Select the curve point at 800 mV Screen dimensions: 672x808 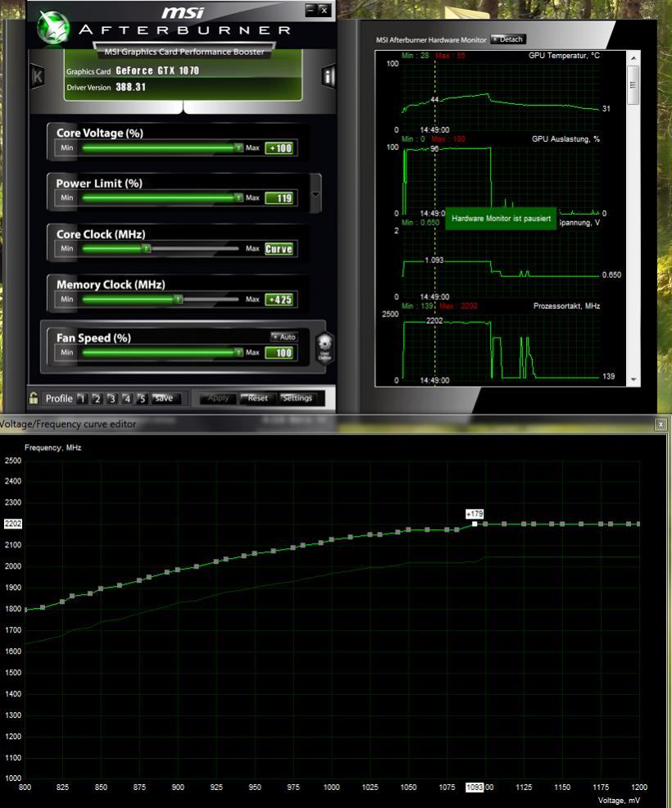[25, 610]
